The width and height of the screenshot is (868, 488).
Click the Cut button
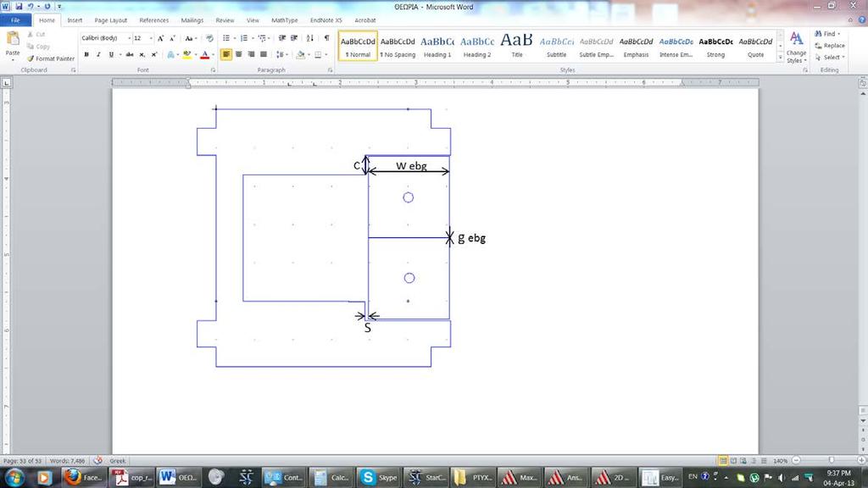pyautogui.click(x=36, y=34)
